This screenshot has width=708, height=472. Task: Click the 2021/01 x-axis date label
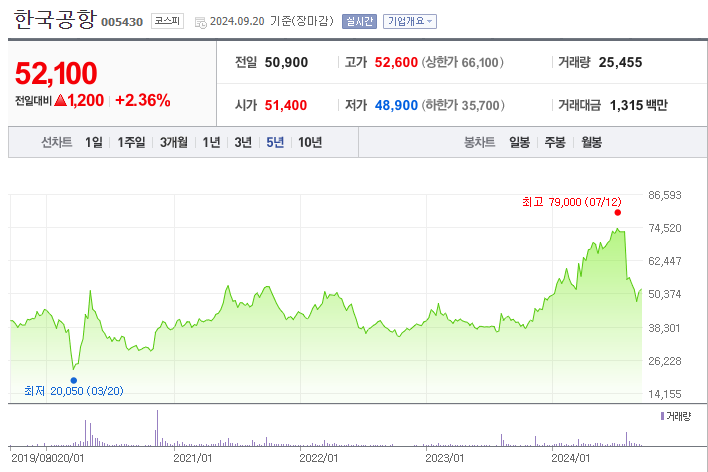point(192,458)
